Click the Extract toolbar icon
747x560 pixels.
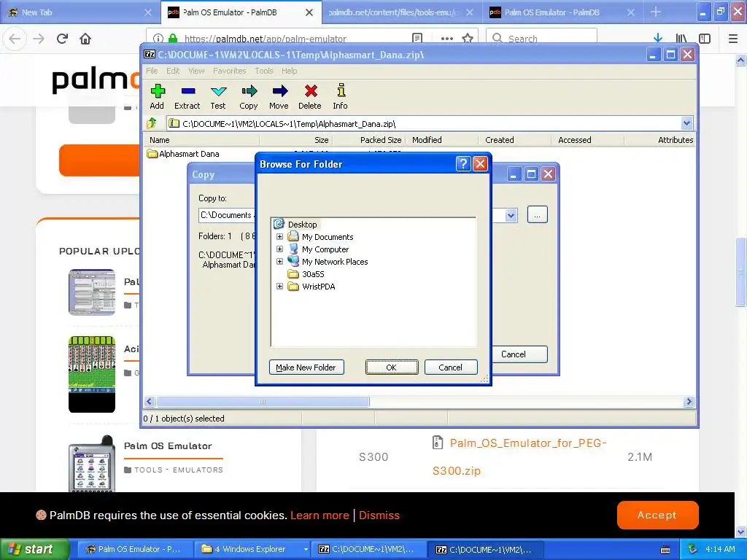coord(187,97)
